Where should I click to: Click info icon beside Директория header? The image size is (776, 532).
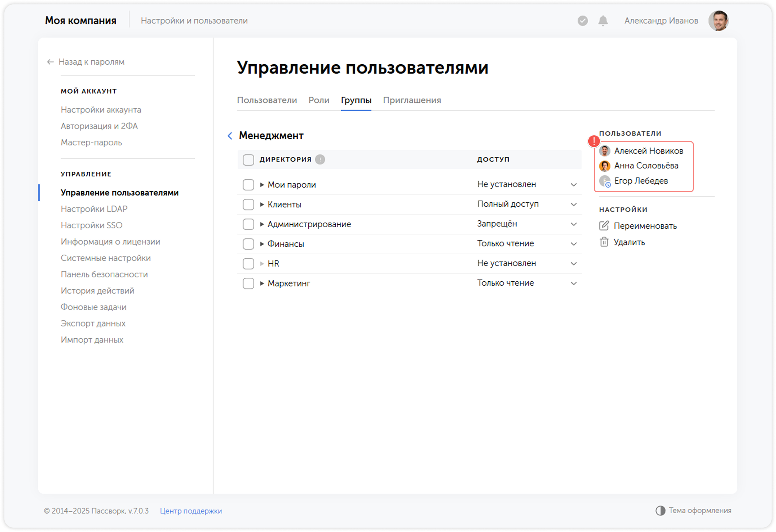point(320,160)
